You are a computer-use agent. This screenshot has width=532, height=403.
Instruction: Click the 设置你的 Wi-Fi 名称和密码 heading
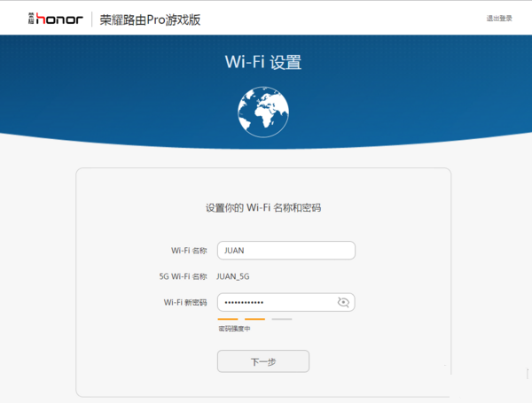click(x=262, y=207)
